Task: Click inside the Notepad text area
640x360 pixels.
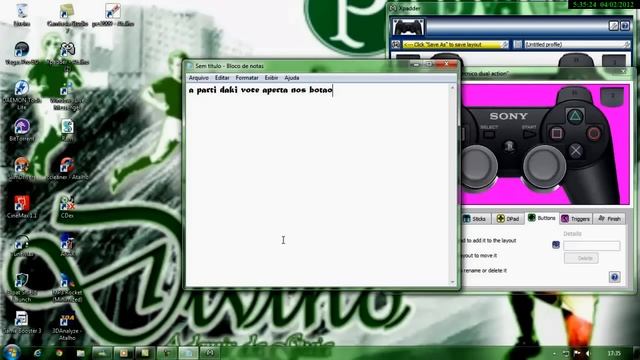Action: [318, 184]
